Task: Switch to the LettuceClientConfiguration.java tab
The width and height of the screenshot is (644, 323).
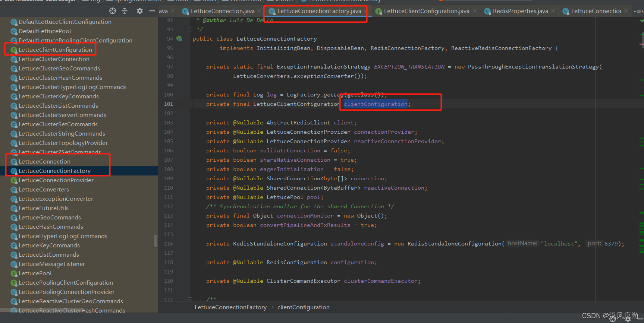Action: coord(427,11)
